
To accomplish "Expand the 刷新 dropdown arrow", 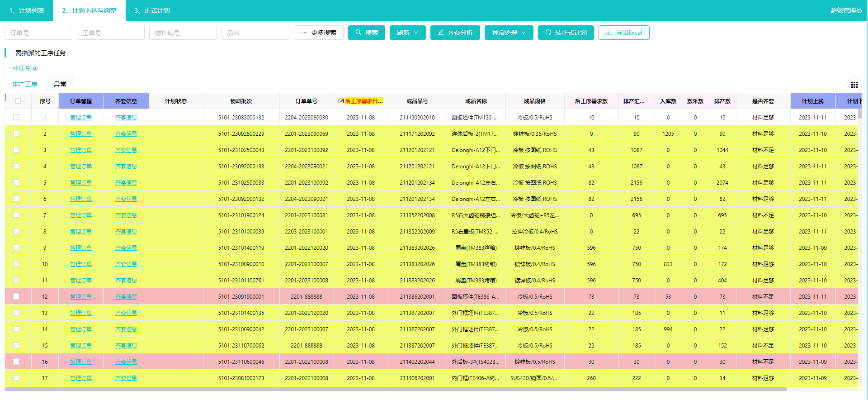I will pyautogui.click(x=416, y=33).
